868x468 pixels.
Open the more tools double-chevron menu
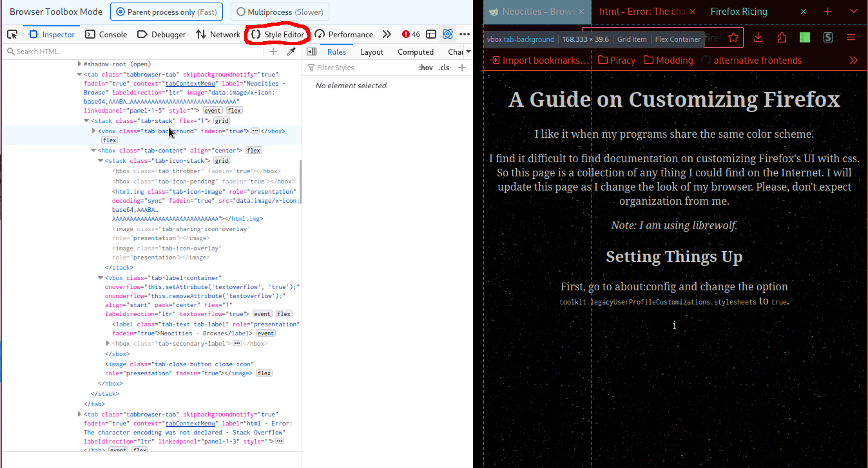(387, 34)
